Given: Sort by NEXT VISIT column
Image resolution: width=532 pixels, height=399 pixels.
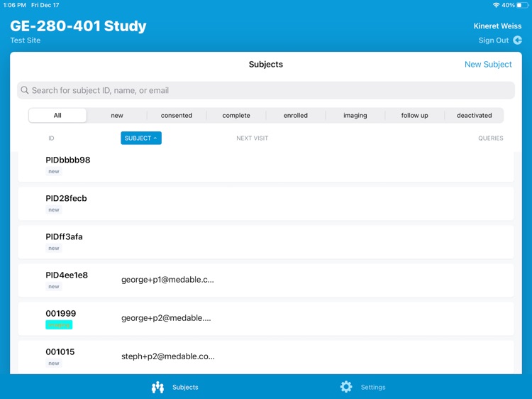Looking at the screenshot, I should (252, 138).
